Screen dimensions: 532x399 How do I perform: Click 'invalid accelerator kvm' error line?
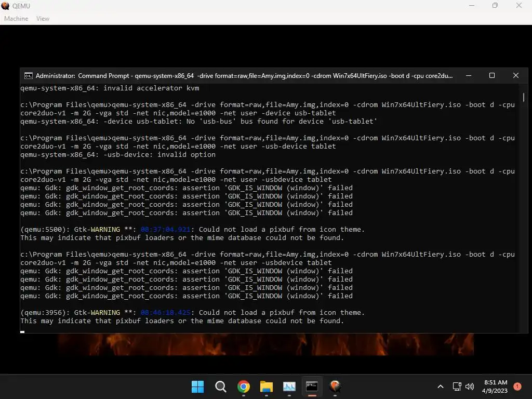tap(110, 88)
